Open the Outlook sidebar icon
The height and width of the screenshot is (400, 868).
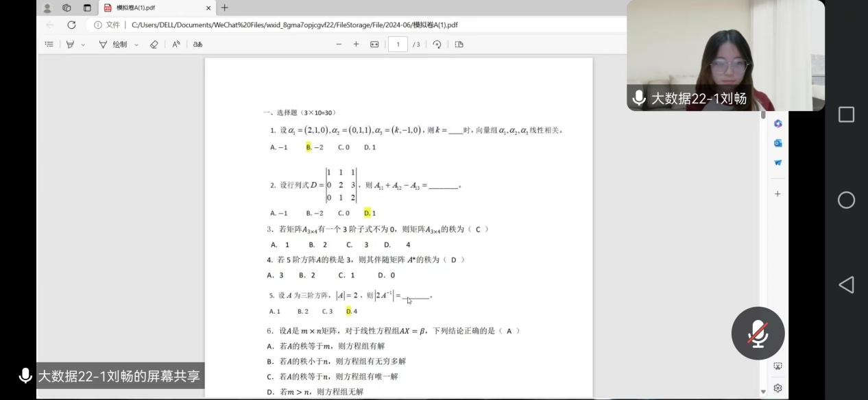777,143
